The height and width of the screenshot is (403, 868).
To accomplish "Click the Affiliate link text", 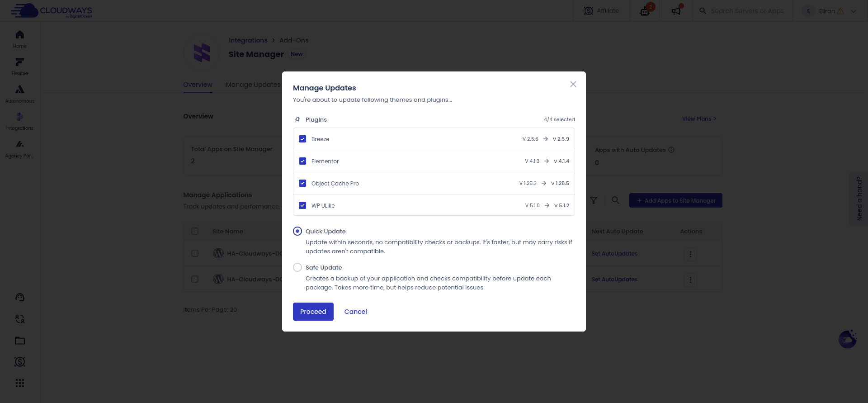I will (608, 11).
